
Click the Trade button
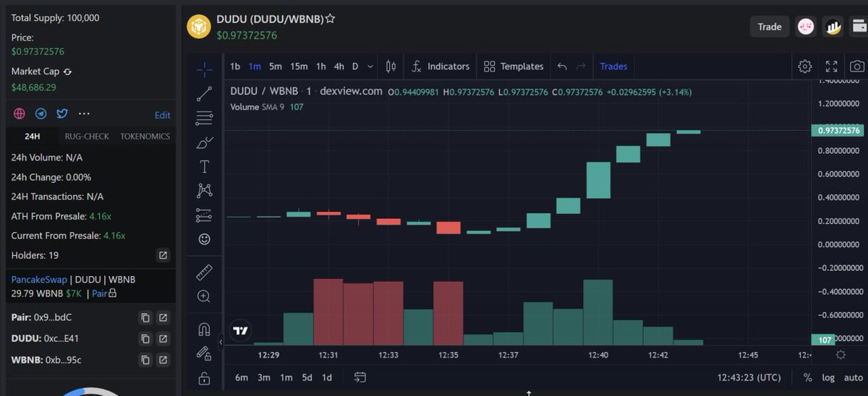770,27
